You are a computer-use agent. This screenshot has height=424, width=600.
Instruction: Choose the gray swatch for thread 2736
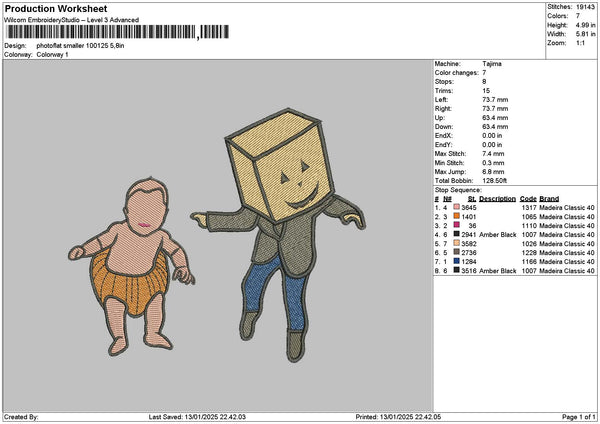(458, 252)
